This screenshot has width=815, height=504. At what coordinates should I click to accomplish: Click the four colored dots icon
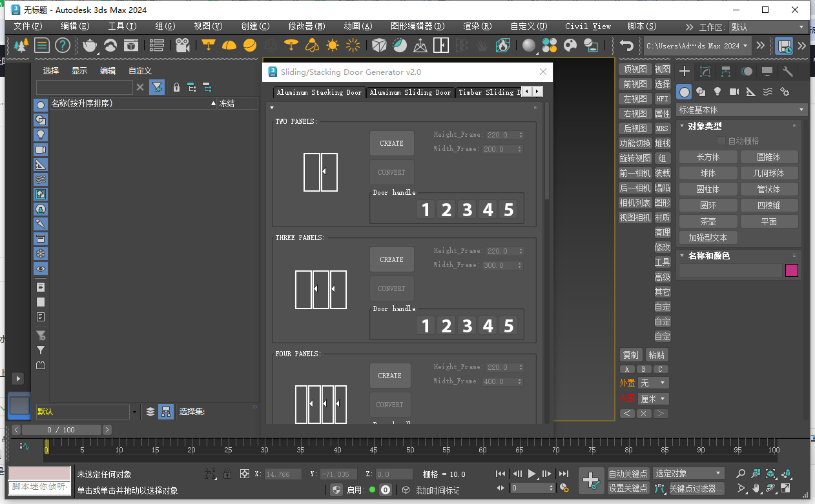[x=550, y=45]
